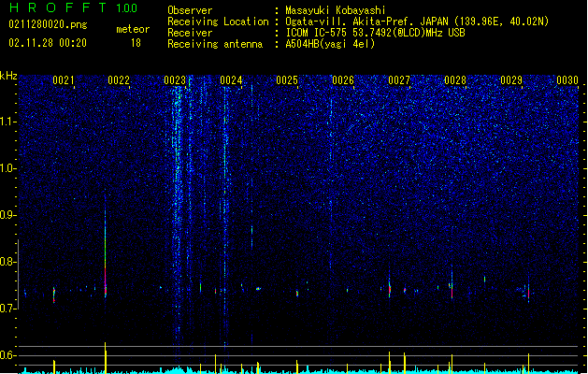This screenshot has height=374, width=588.
Task: Click the A504HB(yagi 4el) antenna text
Action: (x=330, y=44)
